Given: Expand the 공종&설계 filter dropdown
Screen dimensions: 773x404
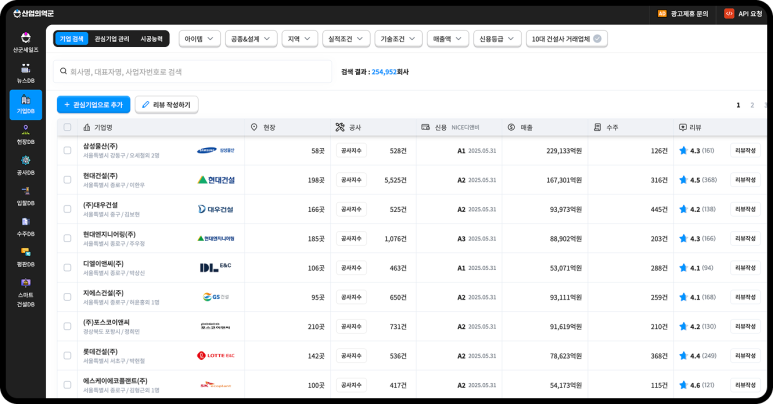Looking at the screenshot, I should [251, 38].
